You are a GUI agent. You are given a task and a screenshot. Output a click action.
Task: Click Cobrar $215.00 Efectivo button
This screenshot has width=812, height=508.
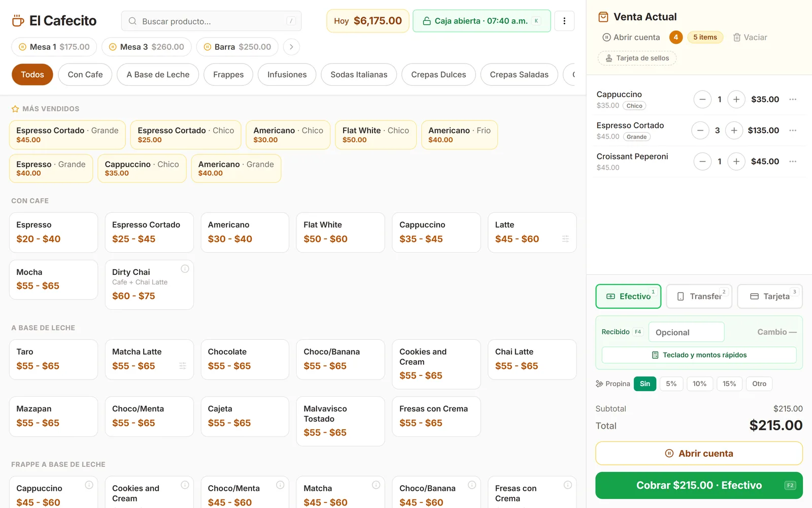coord(699,485)
